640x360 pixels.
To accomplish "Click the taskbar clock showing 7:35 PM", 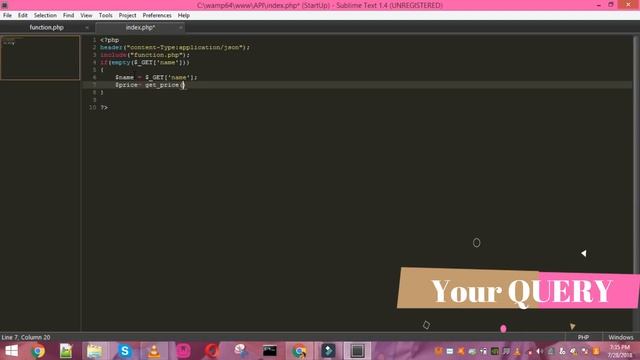I will pos(620,351).
